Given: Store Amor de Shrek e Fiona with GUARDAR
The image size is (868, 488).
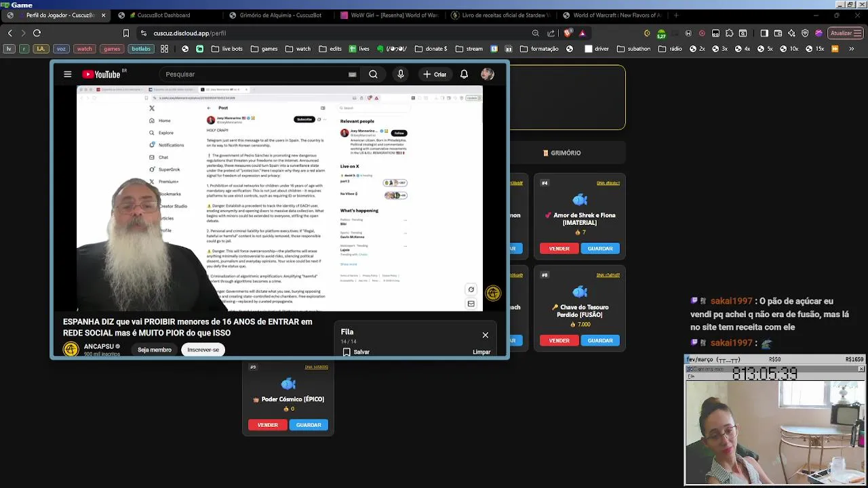Looking at the screenshot, I should click(600, 248).
